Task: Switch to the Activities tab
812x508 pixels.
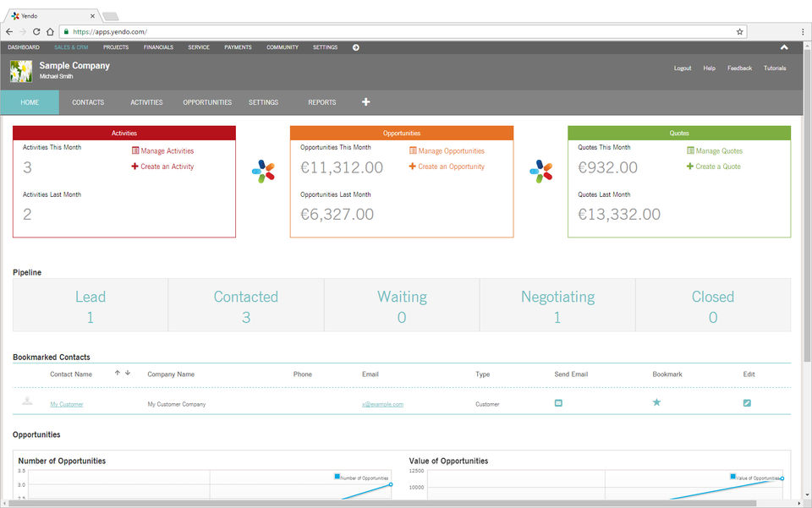Action: tap(146, 102)
